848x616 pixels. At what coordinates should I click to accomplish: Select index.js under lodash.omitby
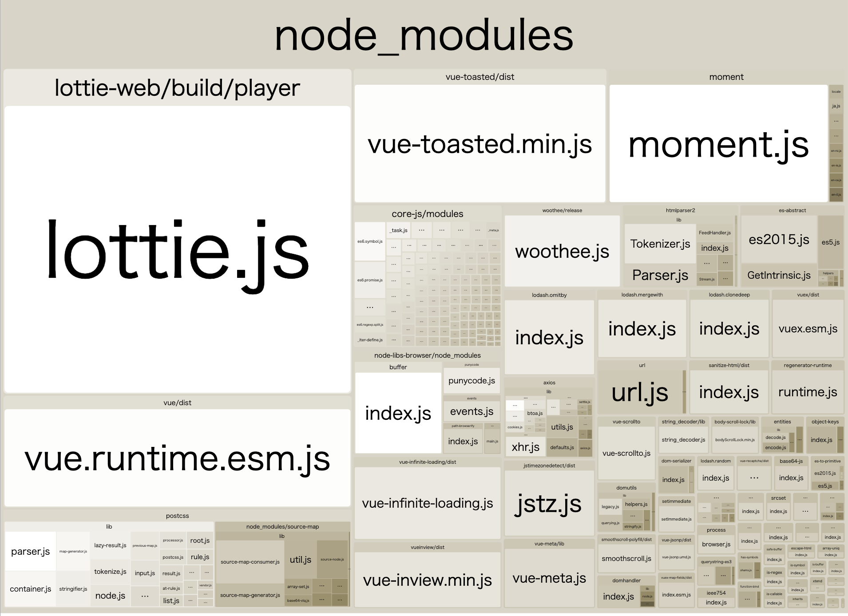point(549,338)
